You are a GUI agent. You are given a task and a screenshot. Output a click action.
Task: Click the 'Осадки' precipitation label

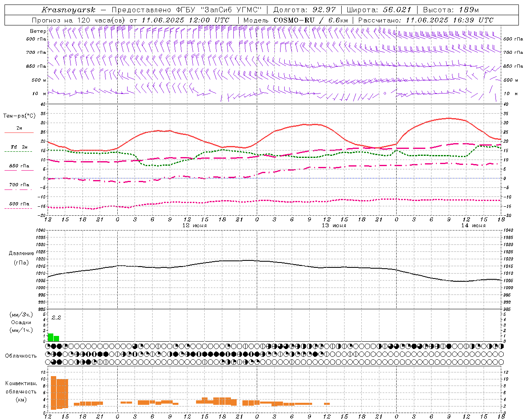point(21,322)
